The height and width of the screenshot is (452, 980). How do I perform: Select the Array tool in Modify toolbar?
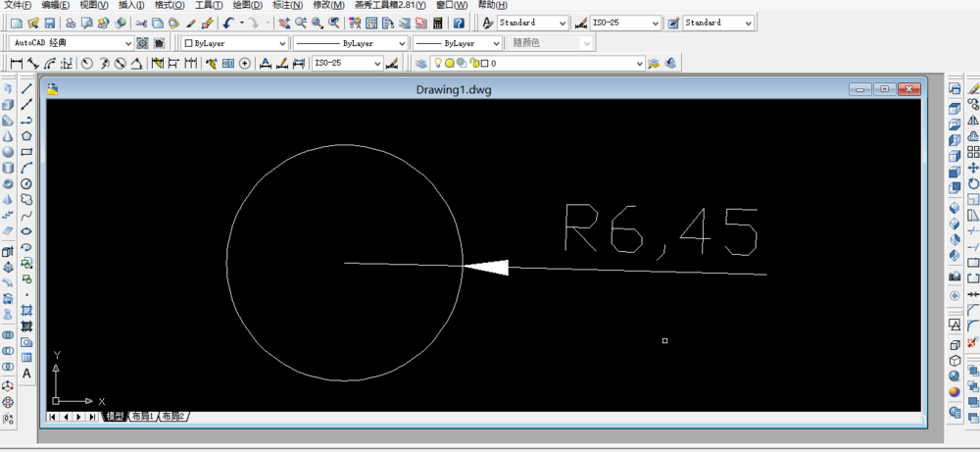pos(973,152)
